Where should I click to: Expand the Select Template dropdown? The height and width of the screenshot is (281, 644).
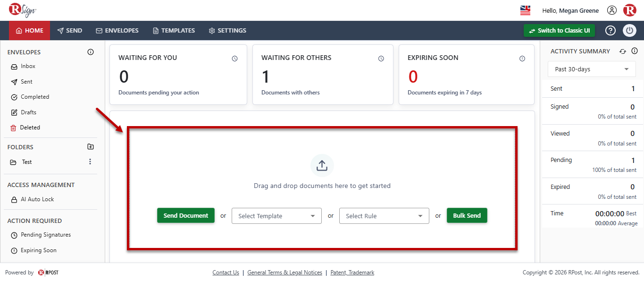coord(276,216)
